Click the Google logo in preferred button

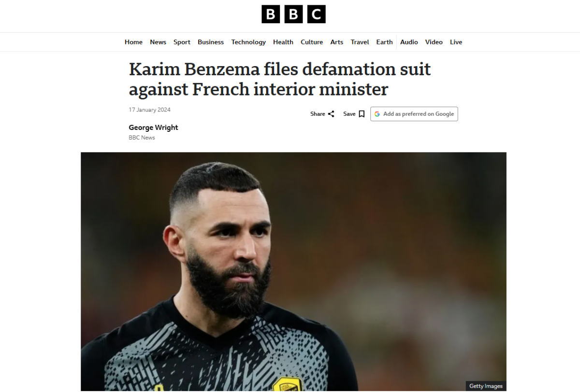tap(377, 114)
